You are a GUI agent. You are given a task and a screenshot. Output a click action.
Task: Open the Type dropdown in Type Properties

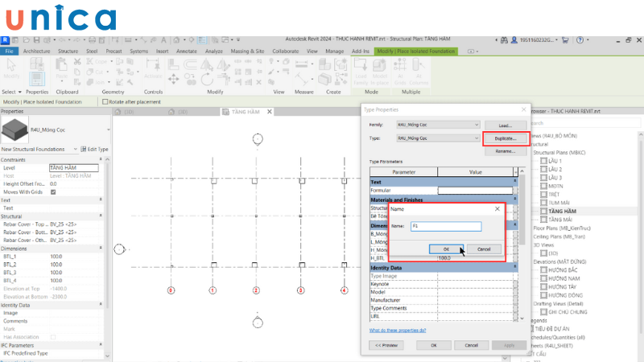477,138
